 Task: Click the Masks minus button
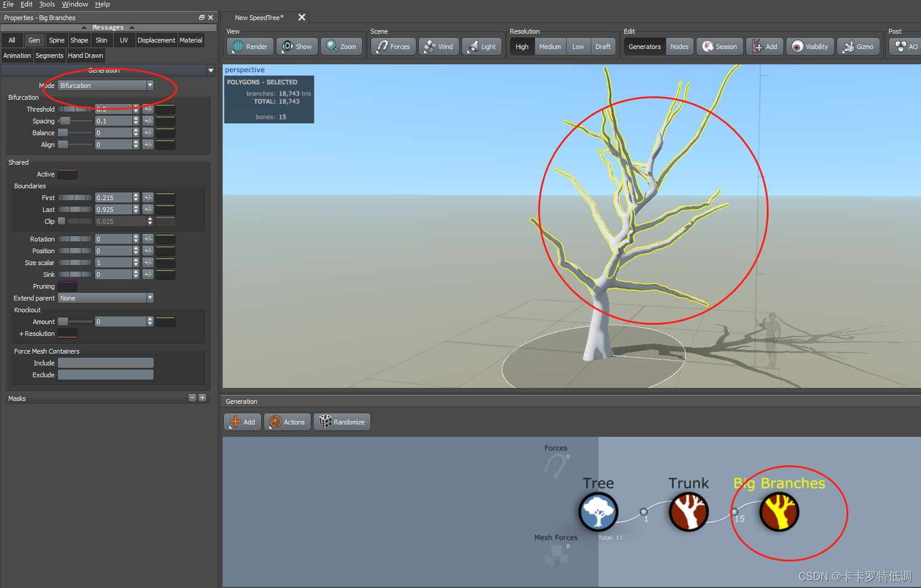(192, 398)
